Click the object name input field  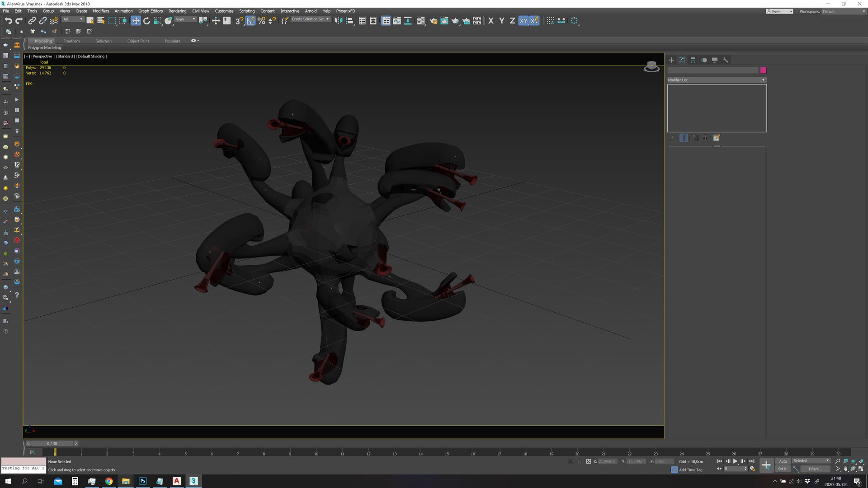712,70
